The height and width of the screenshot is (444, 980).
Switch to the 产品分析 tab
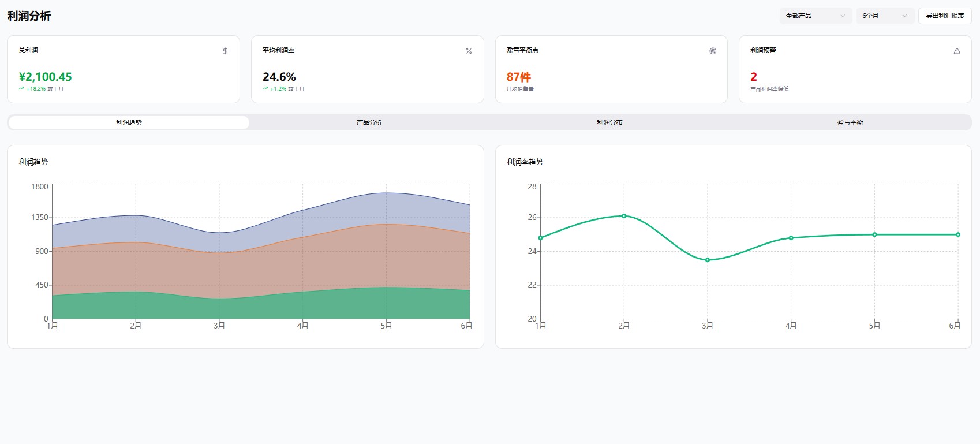point(369,122)
